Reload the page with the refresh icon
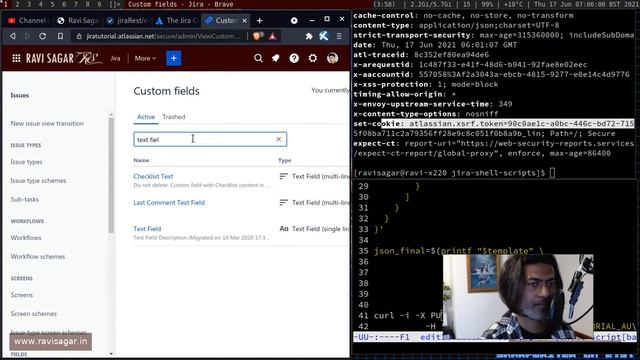Image resolution: width=640 pixels, height=360 pixels. (42, 36)
